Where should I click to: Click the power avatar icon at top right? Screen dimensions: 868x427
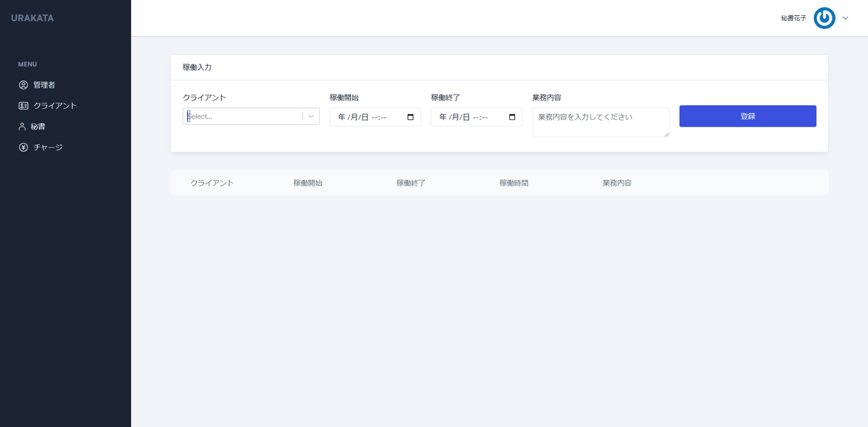[x=825, y=18]
